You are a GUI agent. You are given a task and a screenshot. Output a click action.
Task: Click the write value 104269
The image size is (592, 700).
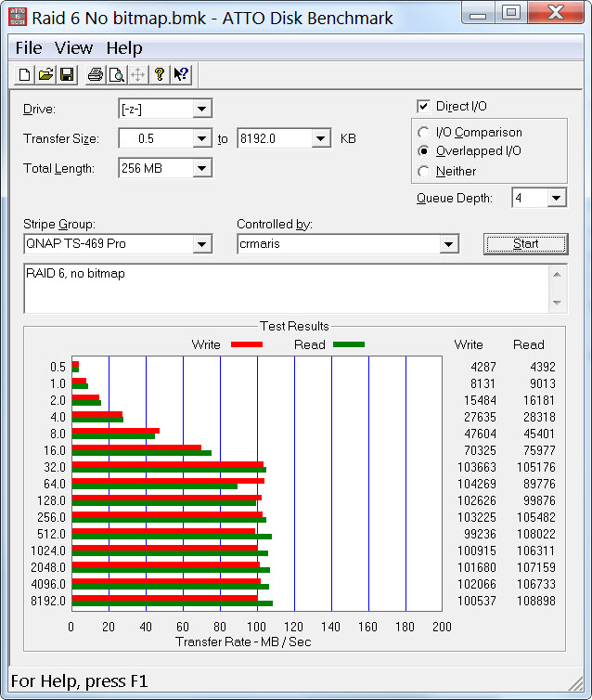(476, 484)
